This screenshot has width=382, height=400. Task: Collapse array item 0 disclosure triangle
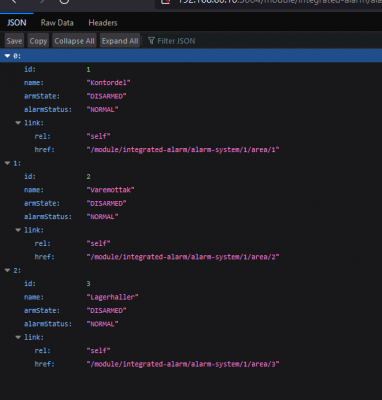7,56
